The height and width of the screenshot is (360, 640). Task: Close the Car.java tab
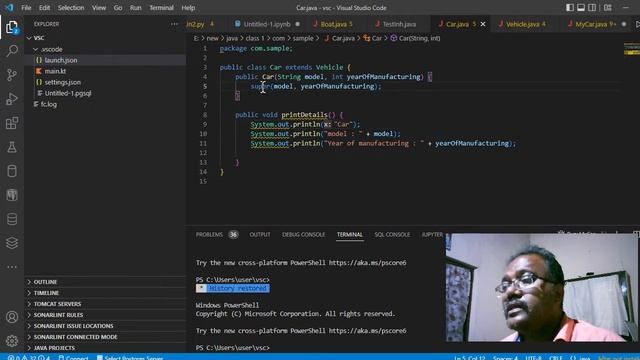483,24
